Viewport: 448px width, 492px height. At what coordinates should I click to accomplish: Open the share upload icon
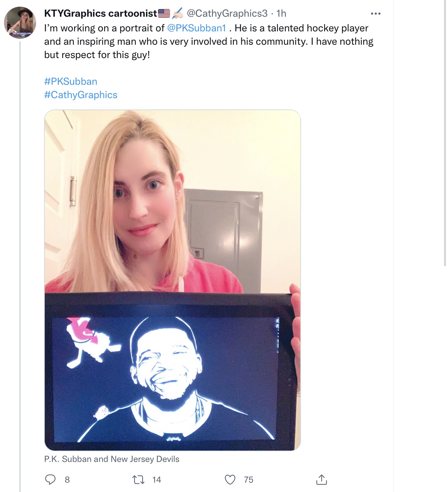(x=321, y=479)
